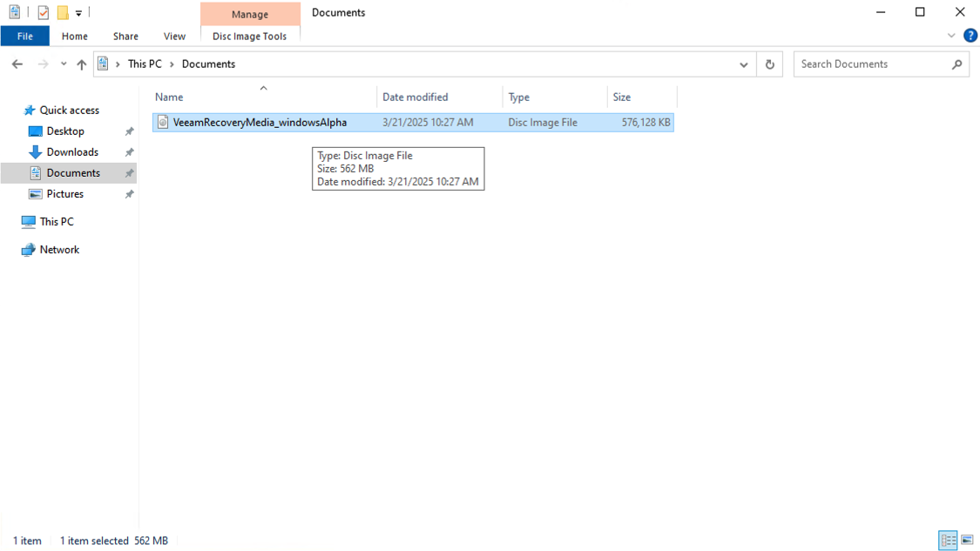This screenshot has height=551, width=980.
Task: Toggle the ribbon expand arrow near Help
Action: pyautogui.click(x=951, y=36)
